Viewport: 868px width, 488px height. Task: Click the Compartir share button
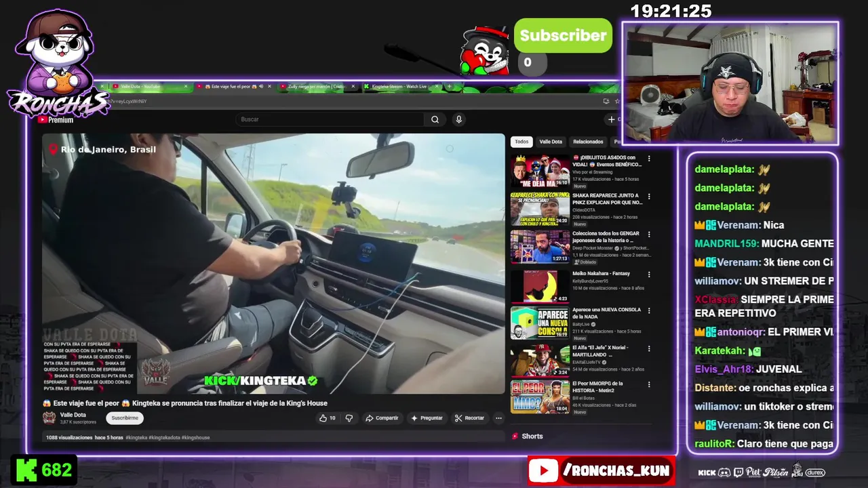382,418
